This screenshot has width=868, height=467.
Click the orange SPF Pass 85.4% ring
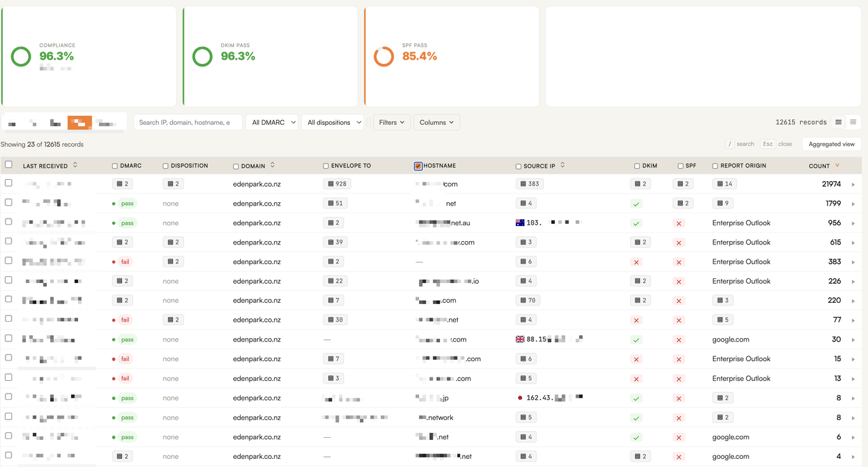tap(384, 56)
